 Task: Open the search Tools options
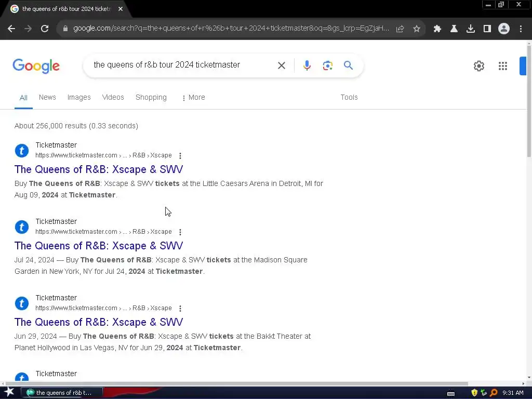349,97
